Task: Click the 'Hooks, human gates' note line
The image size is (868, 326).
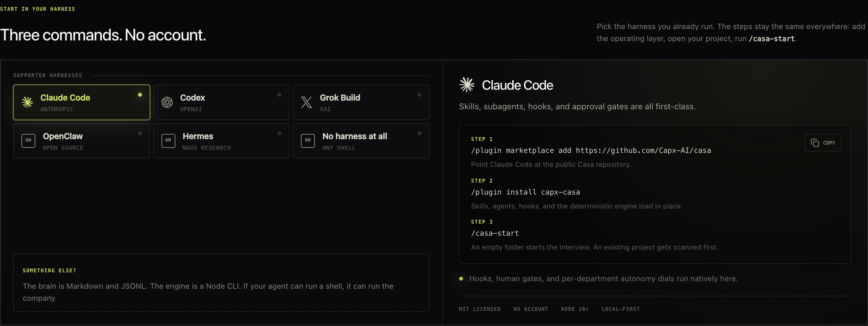Action: 603,279
